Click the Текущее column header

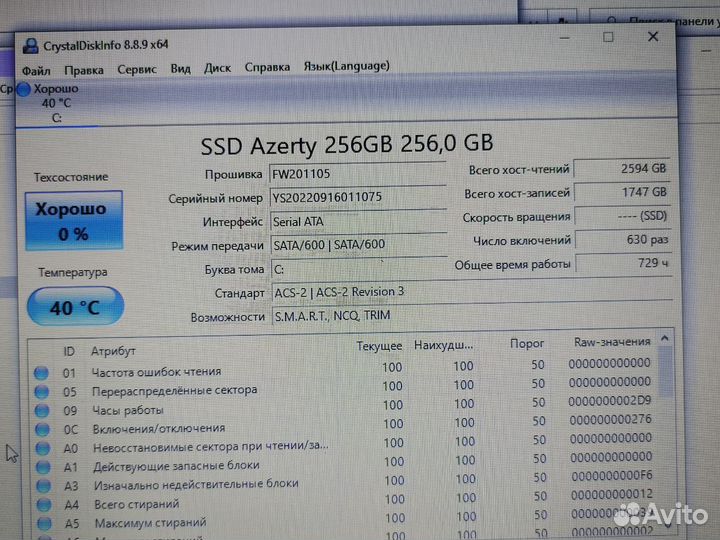(x=379, y=346)
